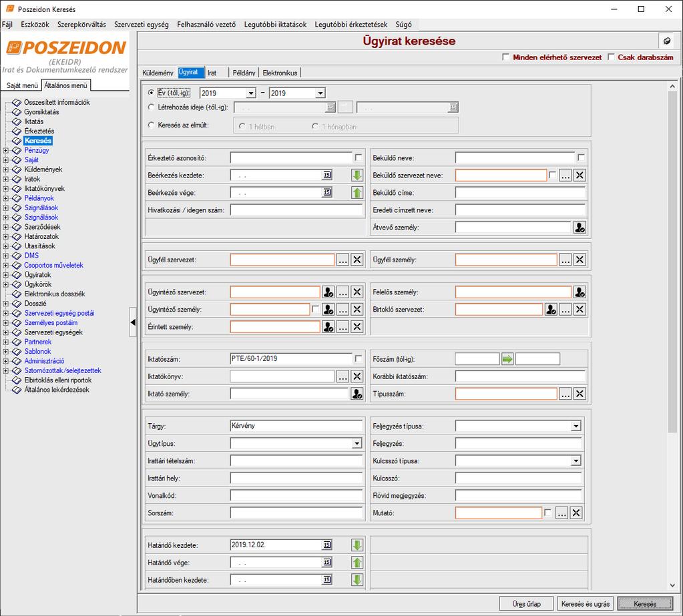Clear the Ügyfél szervezet field with X
Screen dimensions: 683x616
[357, 260]
